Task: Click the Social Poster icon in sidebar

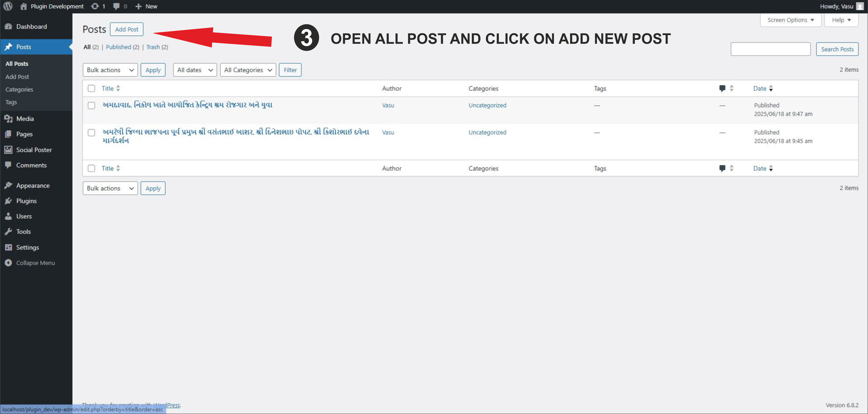Action: (8, 150)
